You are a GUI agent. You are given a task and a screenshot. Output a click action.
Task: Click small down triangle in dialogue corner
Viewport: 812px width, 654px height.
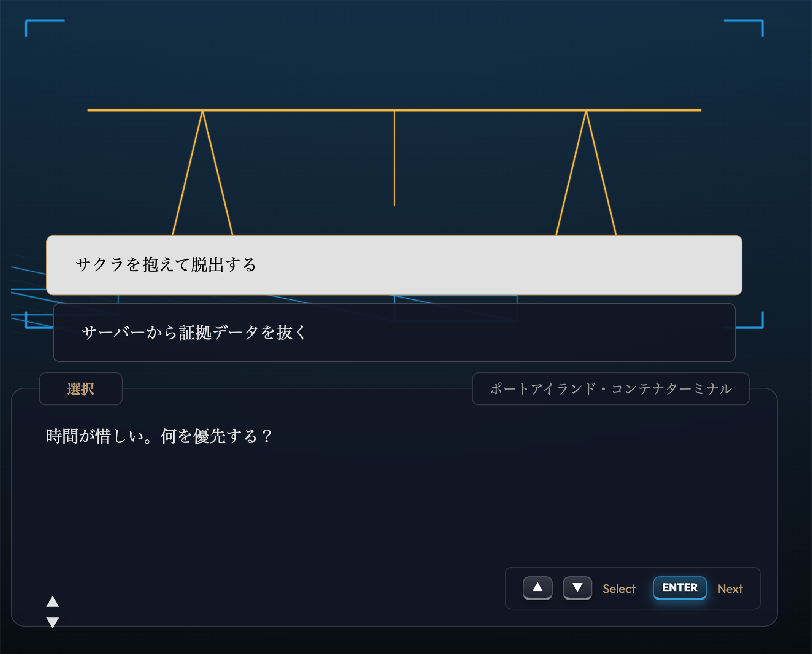coord(52,622)
